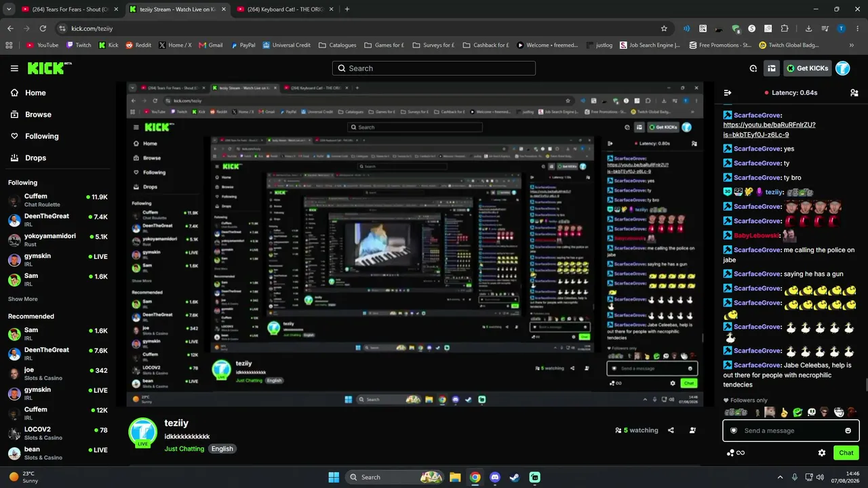This screenshot has width=868, height=488.
Task: Open the Catalogues bookmark folder
Action: click(337, 45)
